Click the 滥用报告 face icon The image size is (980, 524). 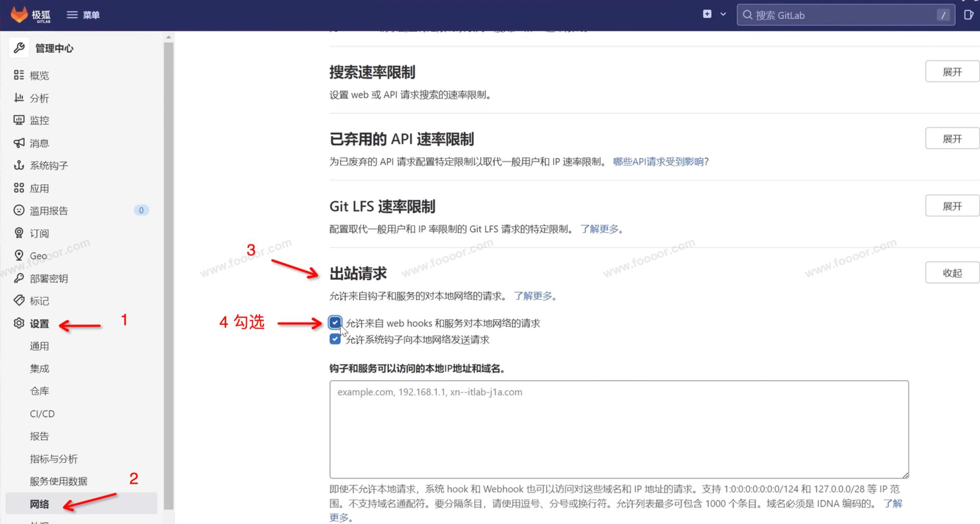pyautogui.click(x=19, y=210)
